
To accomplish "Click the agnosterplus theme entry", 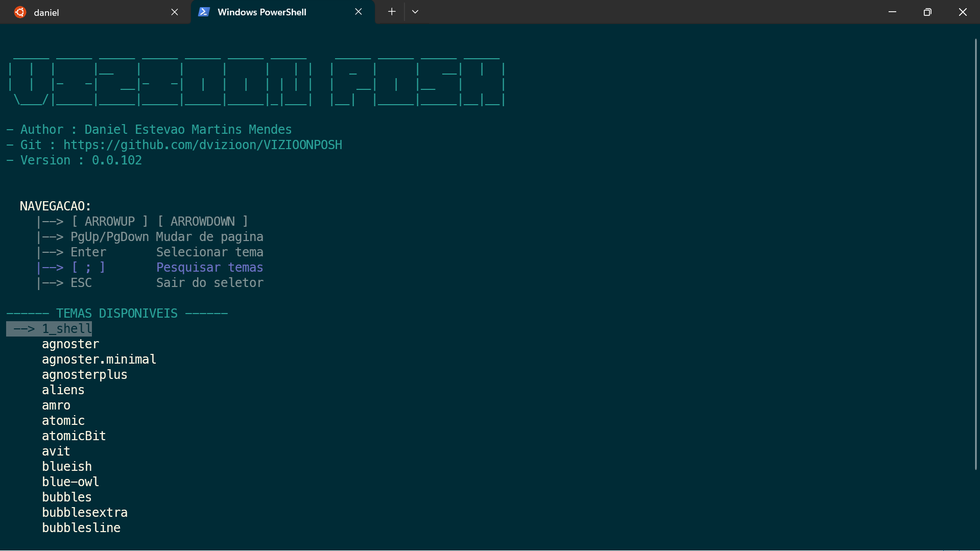I will [85, 375].
